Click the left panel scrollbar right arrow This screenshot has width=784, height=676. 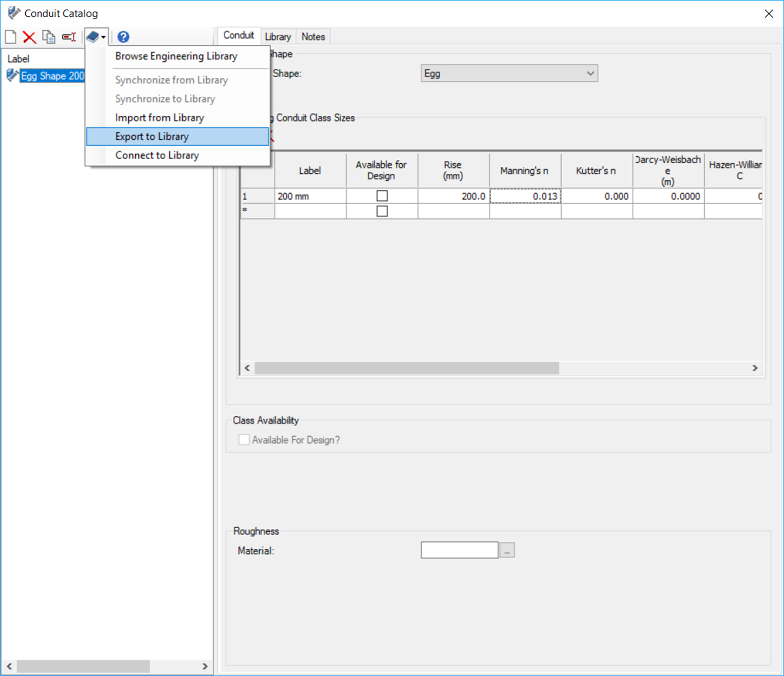click(x=205, y=666)
